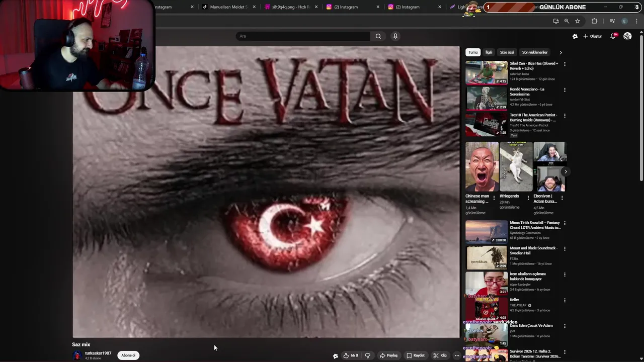Open options for Dans Eden Çocuk video
This screenshot has width=644, height=362.
tap(565, 326)
